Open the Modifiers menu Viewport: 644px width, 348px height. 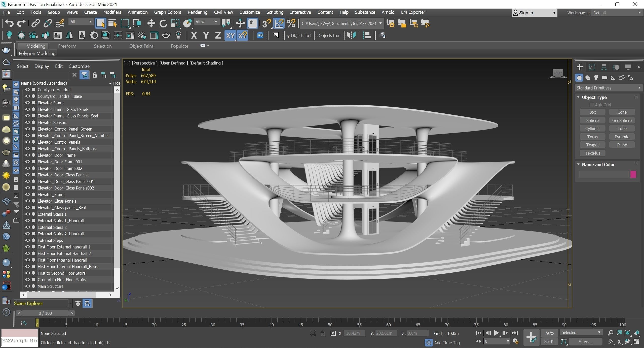click(x=112, y=12)
